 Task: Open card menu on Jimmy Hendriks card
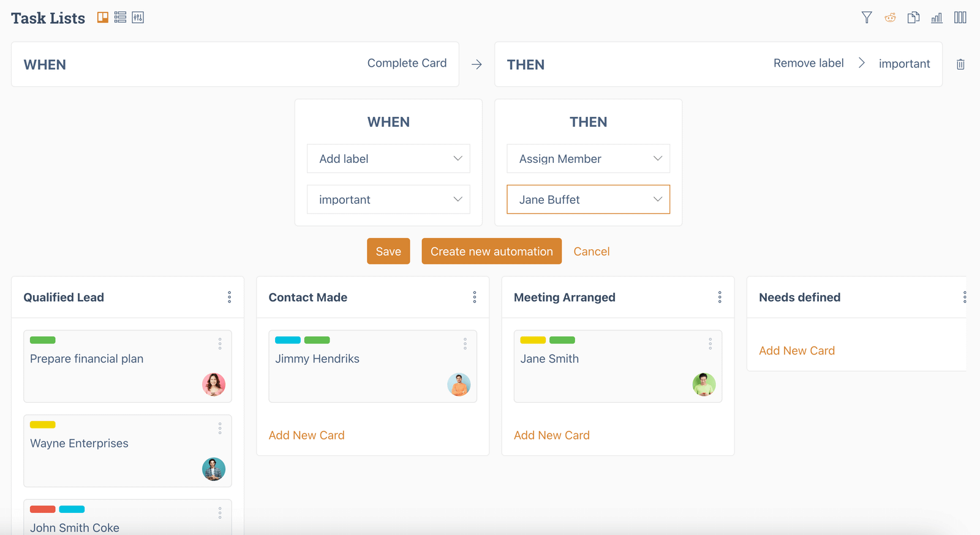point(465,343)
